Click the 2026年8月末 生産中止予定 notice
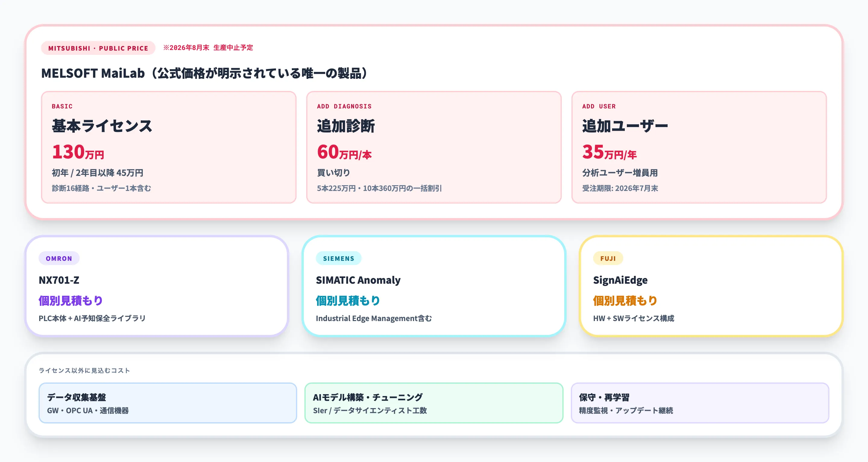 pos(208,48)
